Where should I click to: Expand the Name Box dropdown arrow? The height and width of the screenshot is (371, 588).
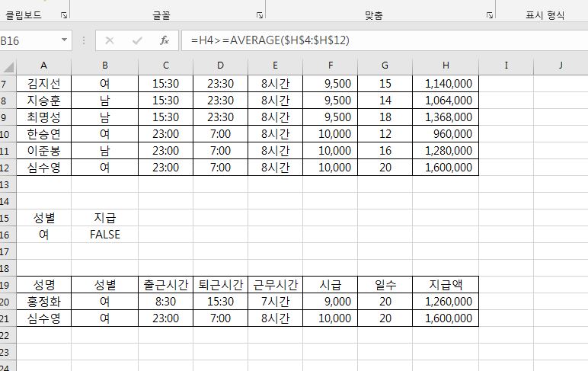64,40
